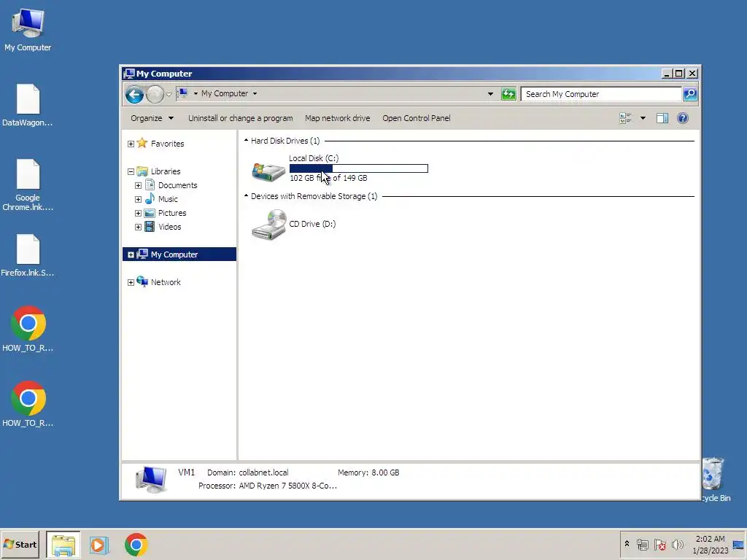Image resolution: width=747 pixels, height=560 pixels.
Task: Select the Music library
Action: tap(168, 199)
